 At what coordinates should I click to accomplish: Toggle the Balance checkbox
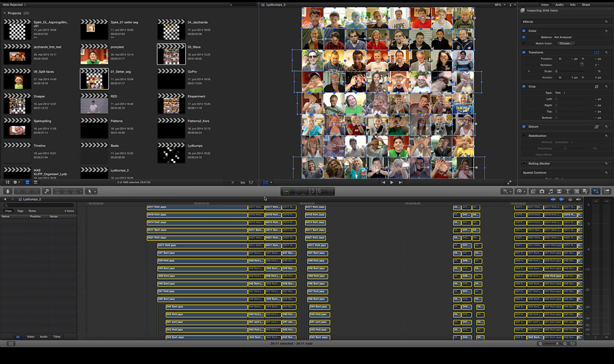click(x=524, y=37)
